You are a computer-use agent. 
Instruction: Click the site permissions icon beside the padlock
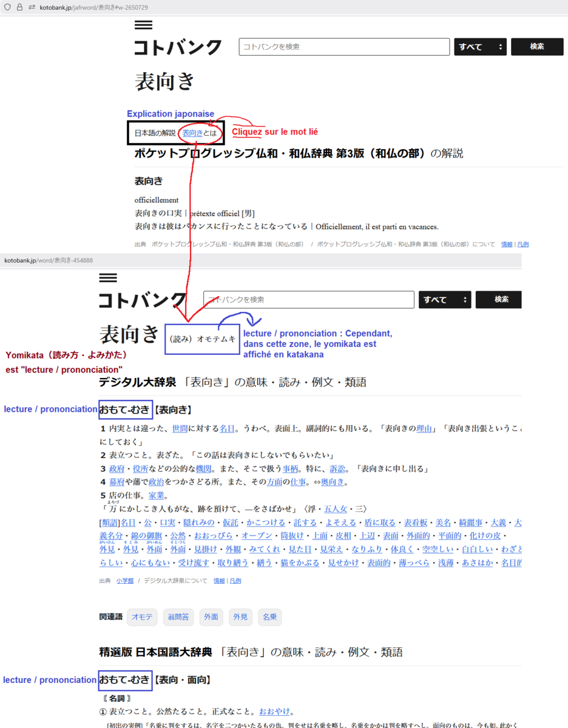point(32,7)
